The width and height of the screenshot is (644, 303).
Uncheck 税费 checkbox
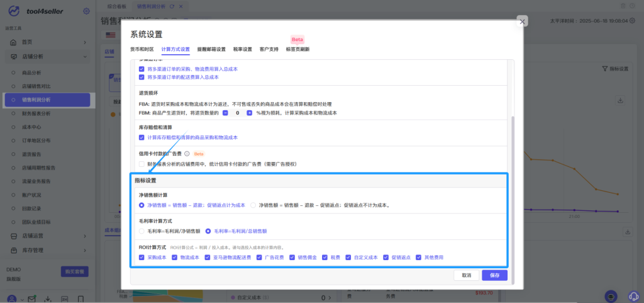pyautogui.click(x=325, y=258)
